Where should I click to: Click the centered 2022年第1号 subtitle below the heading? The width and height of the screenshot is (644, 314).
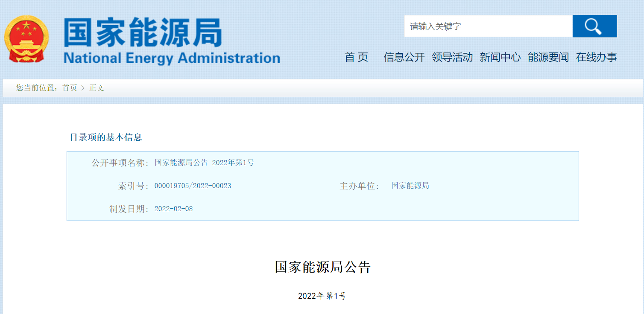[322, 296]
